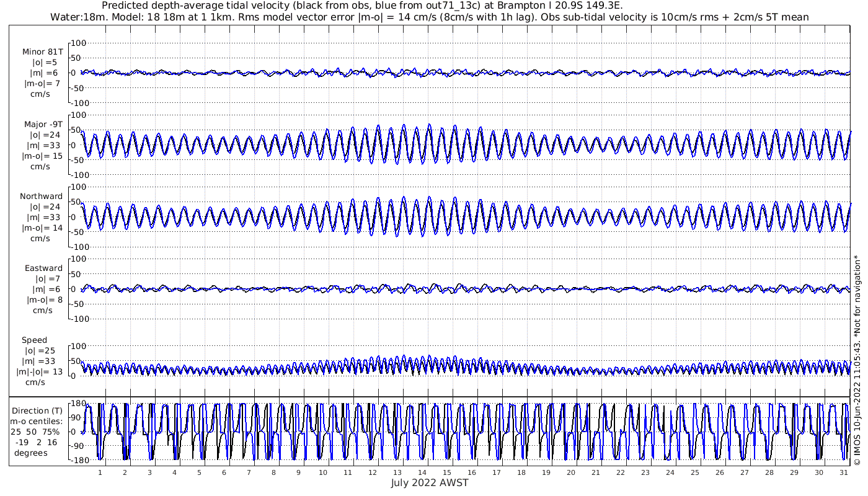
Task: Click '|o| =24' under Northward
Action: [x=45, y=207]
